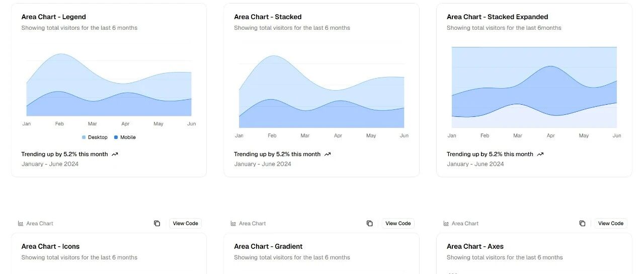644x274 pixels.
Task: Open View Code for the Icons chart
Action: point(185,224)
